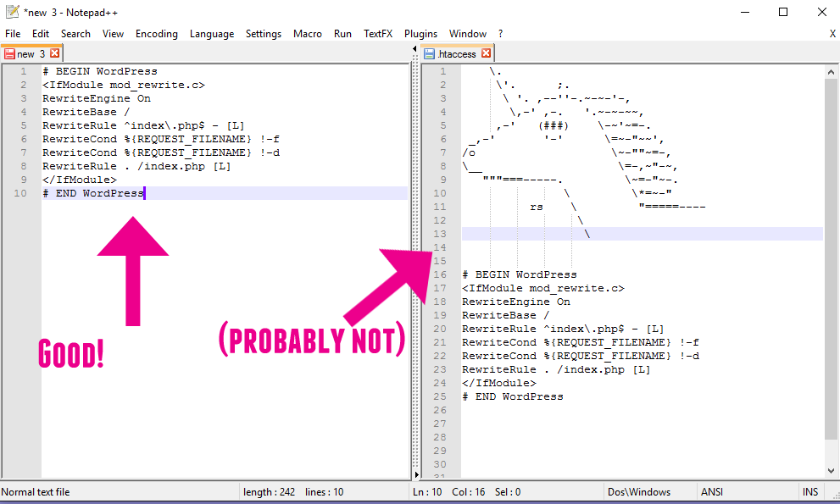The image size is (840, 504).
Task: Click the 'ANSI' encoding indicator in status bar
Action: [x=712, y=491]
